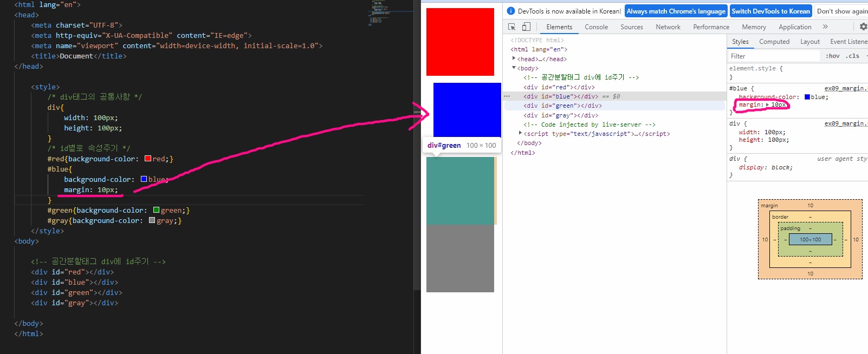The height and width of the screenshot is (354, 868).
Task: Click the green color swatch in code editor
Action: (156, 210)
